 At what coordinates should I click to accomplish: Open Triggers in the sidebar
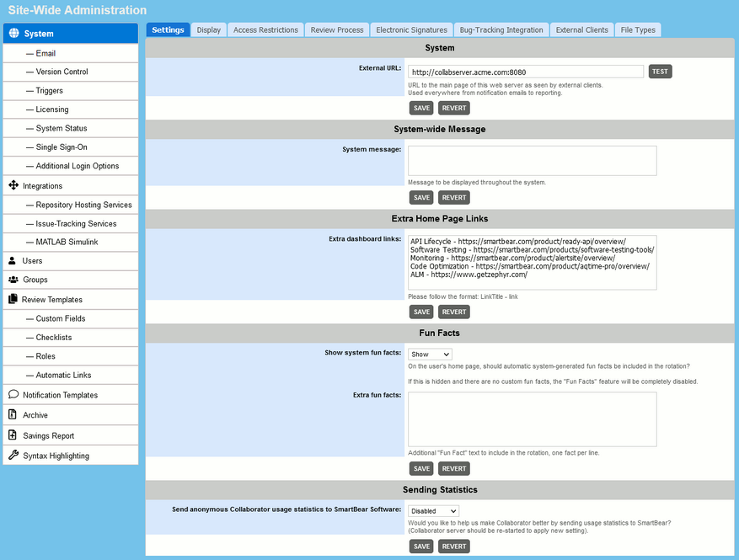pos(71,90)
